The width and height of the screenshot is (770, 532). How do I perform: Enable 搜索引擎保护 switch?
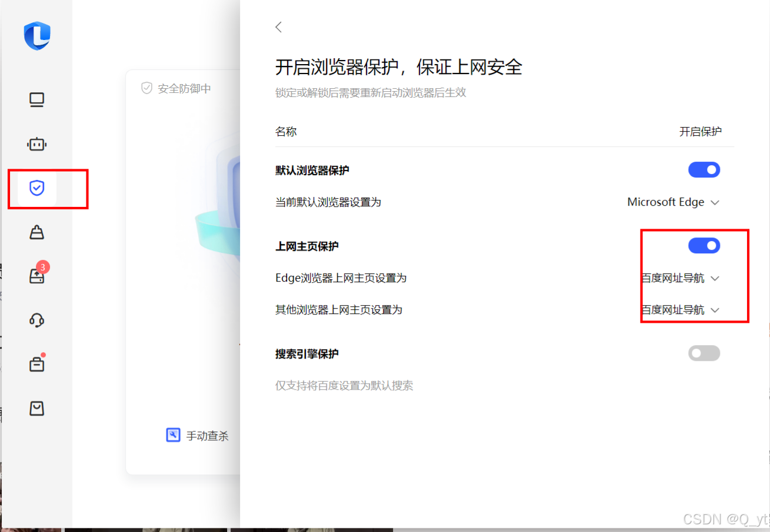704,353
